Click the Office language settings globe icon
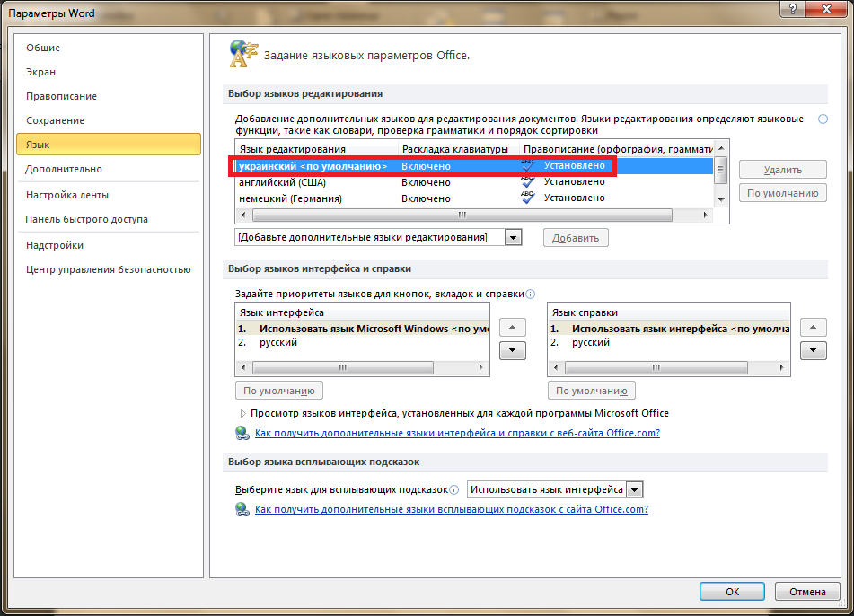This screenshot has height=616, width=854. pyautogui.click(x=243, y=54)
